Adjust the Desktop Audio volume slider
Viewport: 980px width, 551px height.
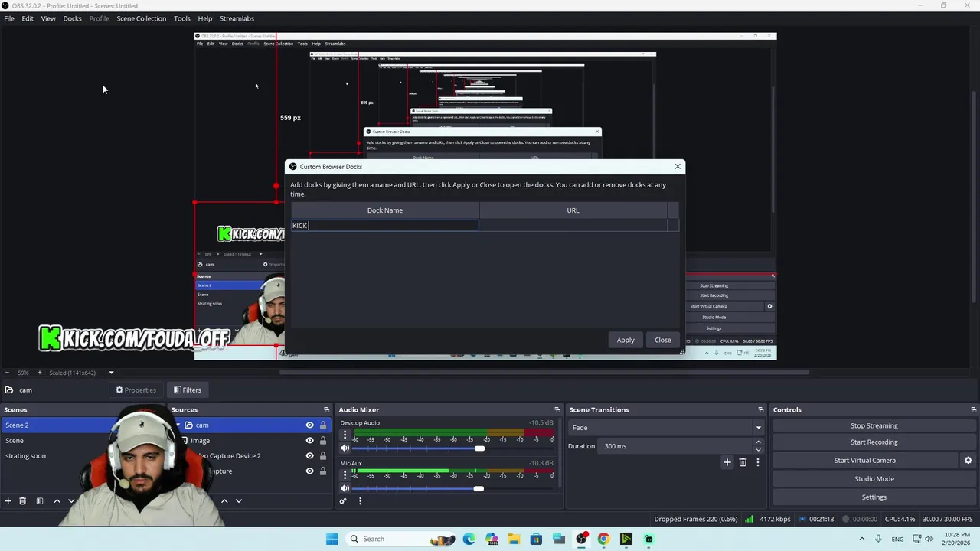click(x=479, y=448)
